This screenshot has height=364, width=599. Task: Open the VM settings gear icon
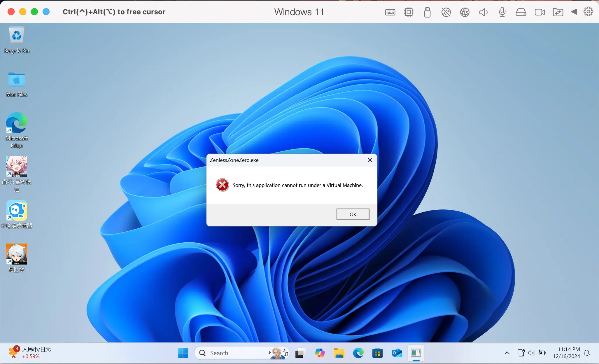pos(588,12)
